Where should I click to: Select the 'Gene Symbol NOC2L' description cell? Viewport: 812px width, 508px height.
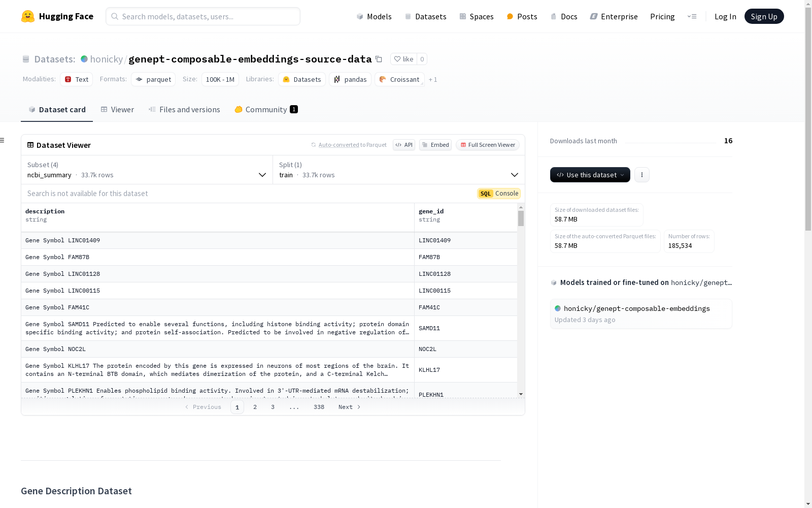point(218,349)
